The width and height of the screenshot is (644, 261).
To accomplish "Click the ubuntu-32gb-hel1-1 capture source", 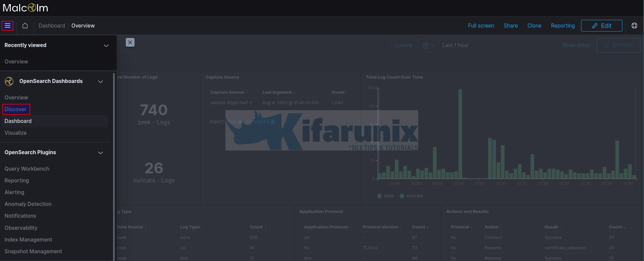I will (231, 103).
